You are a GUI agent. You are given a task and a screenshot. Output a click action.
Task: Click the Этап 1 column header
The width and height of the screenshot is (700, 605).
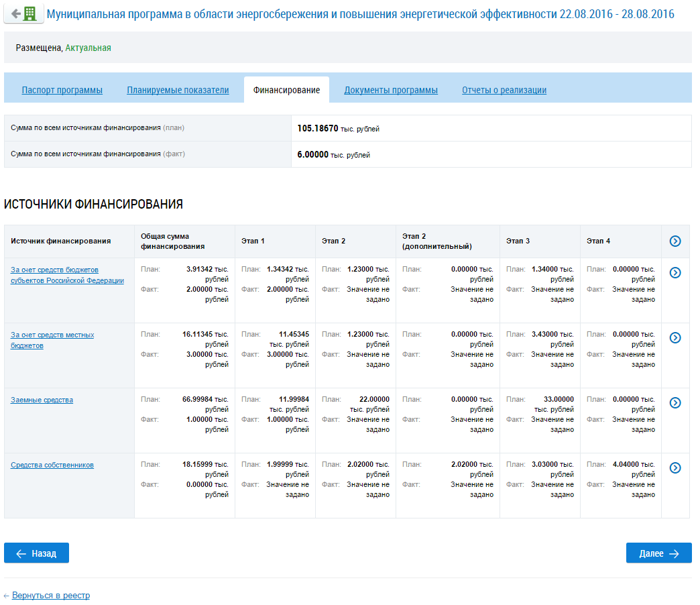[x=253, y=241]
